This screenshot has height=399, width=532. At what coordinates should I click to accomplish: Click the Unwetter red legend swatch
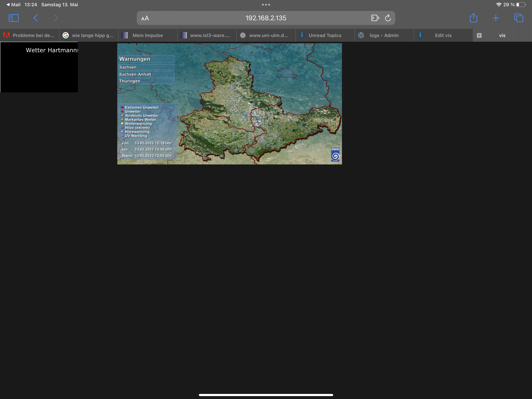click(x=122, y=112)
